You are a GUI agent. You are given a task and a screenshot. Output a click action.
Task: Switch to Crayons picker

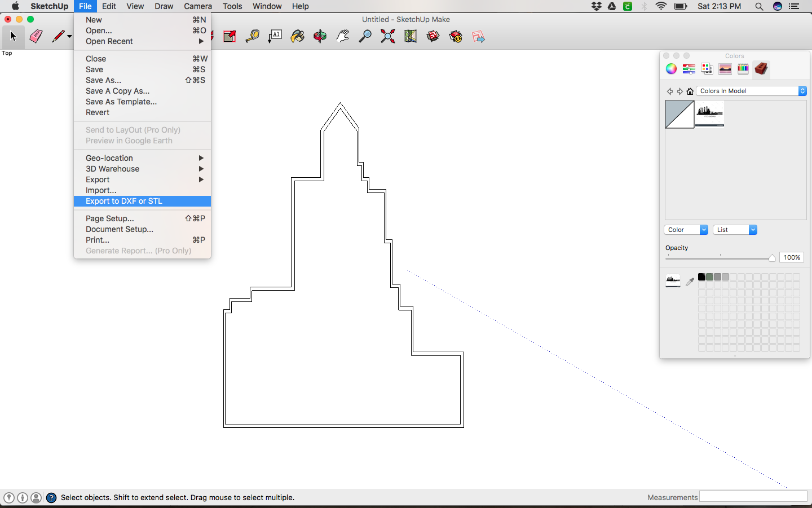tap(743, 69)
